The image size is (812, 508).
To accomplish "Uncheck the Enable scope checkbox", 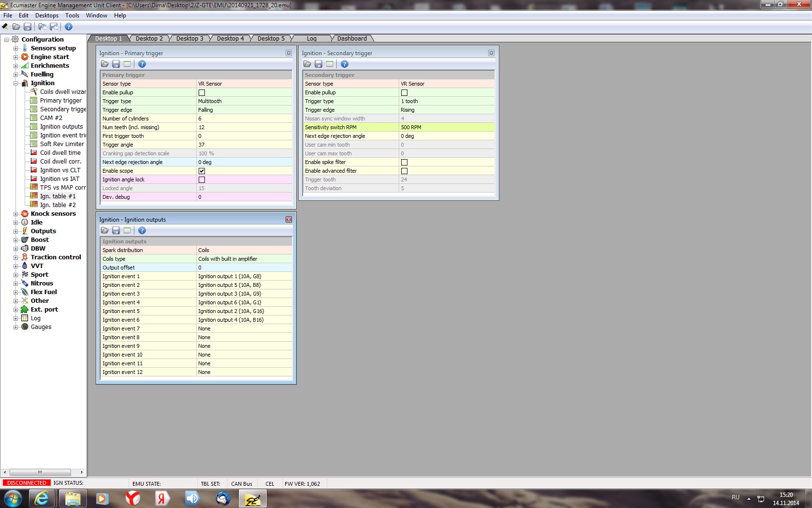I will point(202,171).
